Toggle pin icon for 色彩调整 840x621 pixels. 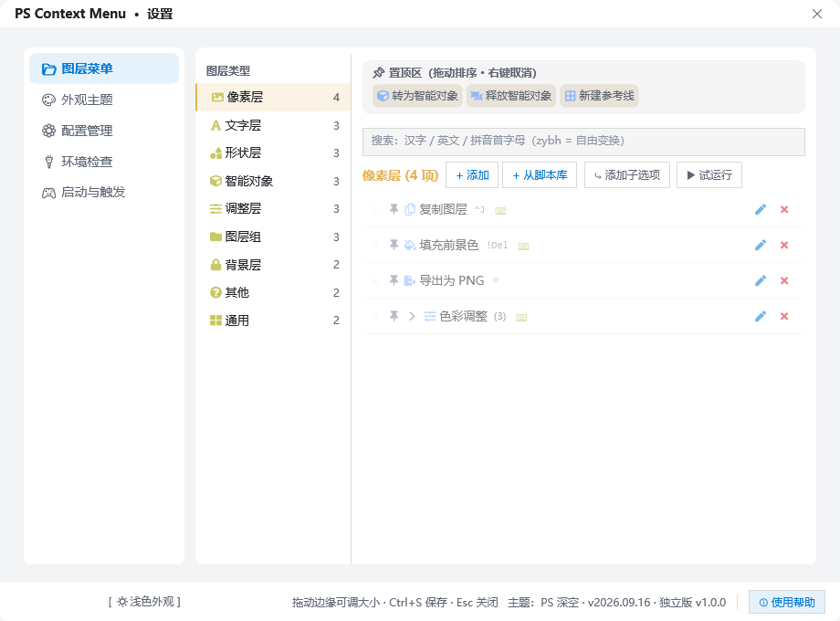[x=394, y=316]
